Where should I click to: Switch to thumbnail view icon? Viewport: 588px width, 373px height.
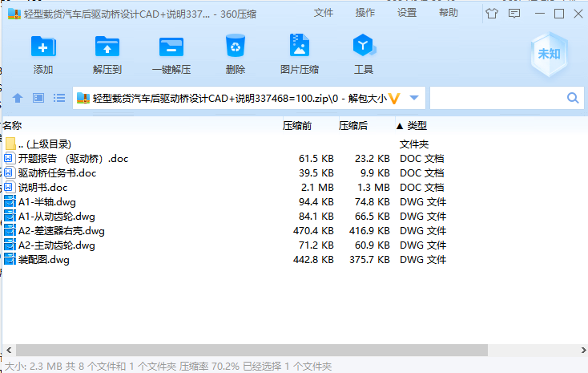38,98
